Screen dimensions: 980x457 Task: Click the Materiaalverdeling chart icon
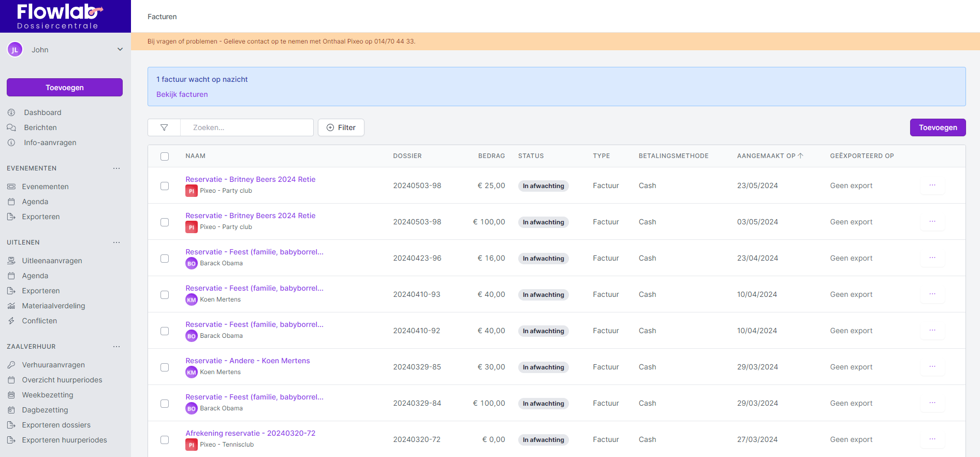coord(11,306)
